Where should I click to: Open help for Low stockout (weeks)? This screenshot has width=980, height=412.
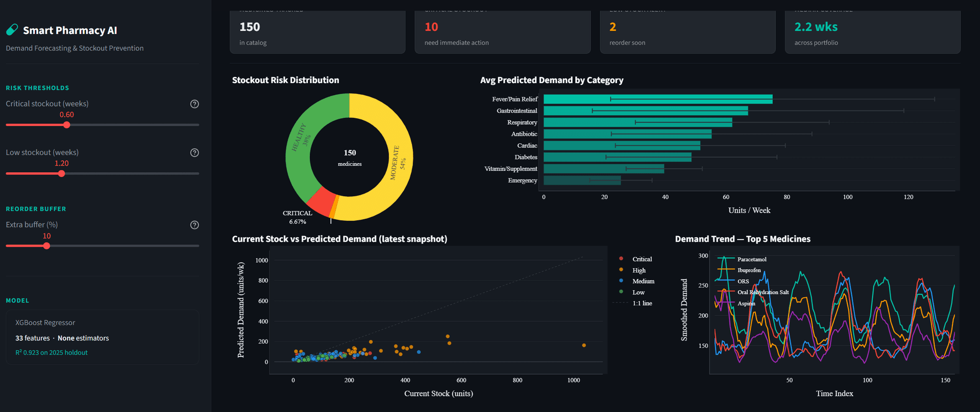(194, 153)
